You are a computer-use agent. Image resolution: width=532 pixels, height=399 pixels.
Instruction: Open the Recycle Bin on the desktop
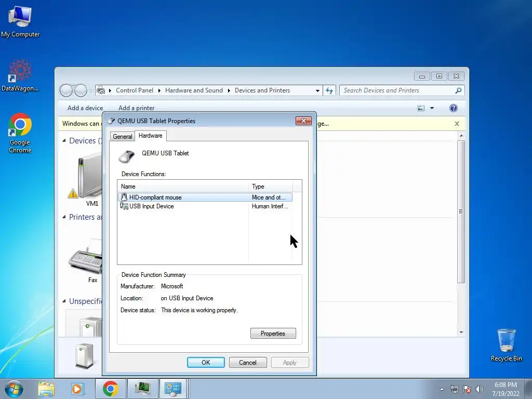506,345
